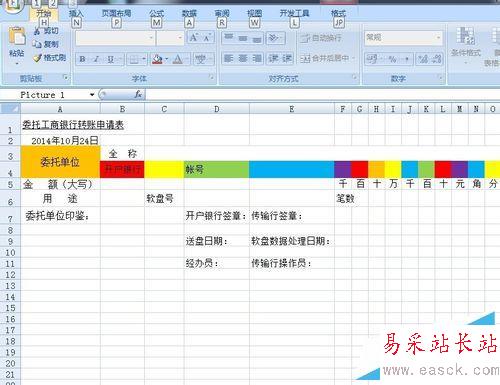This screenshot has height=385, width=500.
Task: Select column D header
Action: click(x=217, y=109)
